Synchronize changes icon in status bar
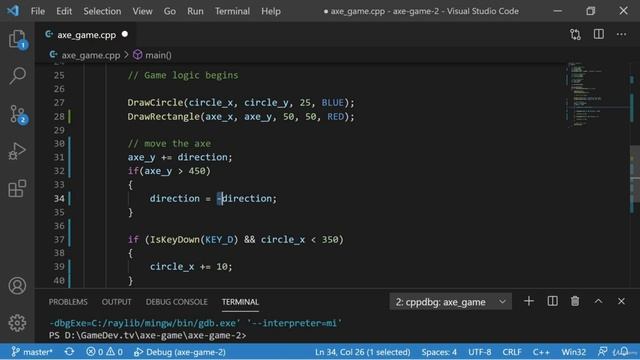 click(69, 351)
